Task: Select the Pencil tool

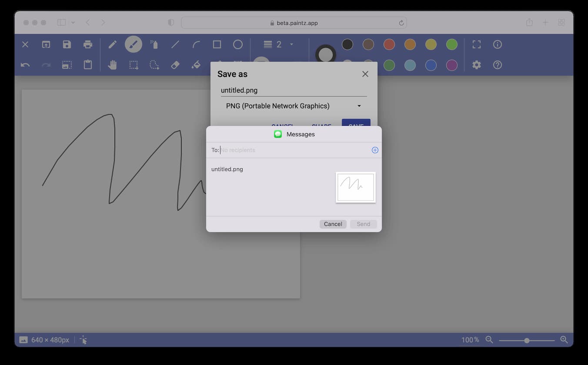Action: pyautogui.click(x=112, y=44)
